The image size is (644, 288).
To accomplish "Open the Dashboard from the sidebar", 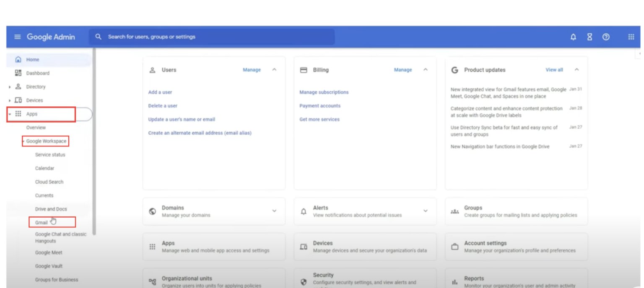I will tap(38, 73).
